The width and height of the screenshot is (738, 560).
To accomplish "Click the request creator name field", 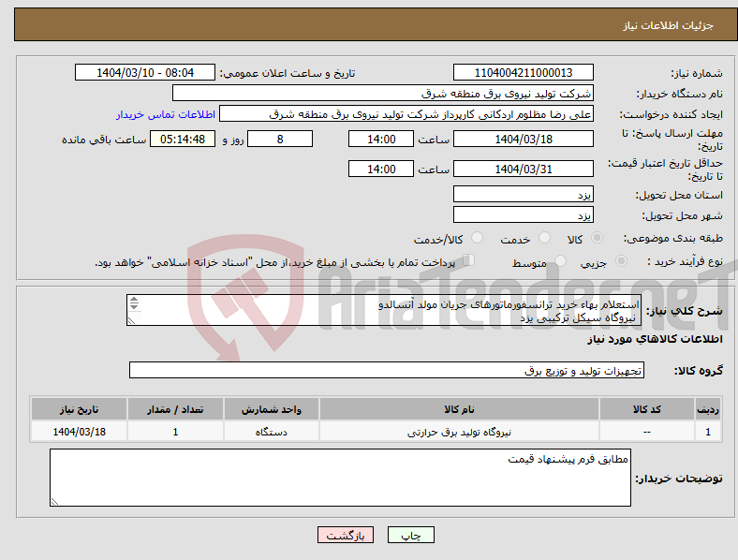I will (406, 114).
